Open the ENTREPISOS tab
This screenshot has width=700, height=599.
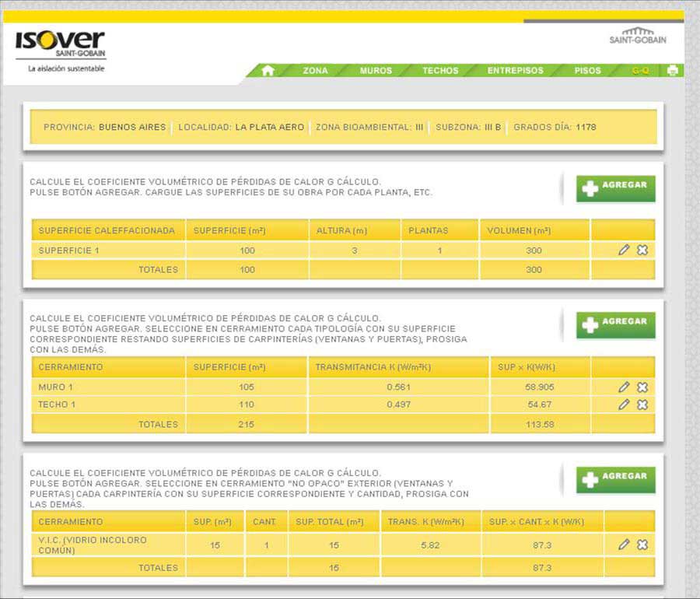click(x=515, y=71)
